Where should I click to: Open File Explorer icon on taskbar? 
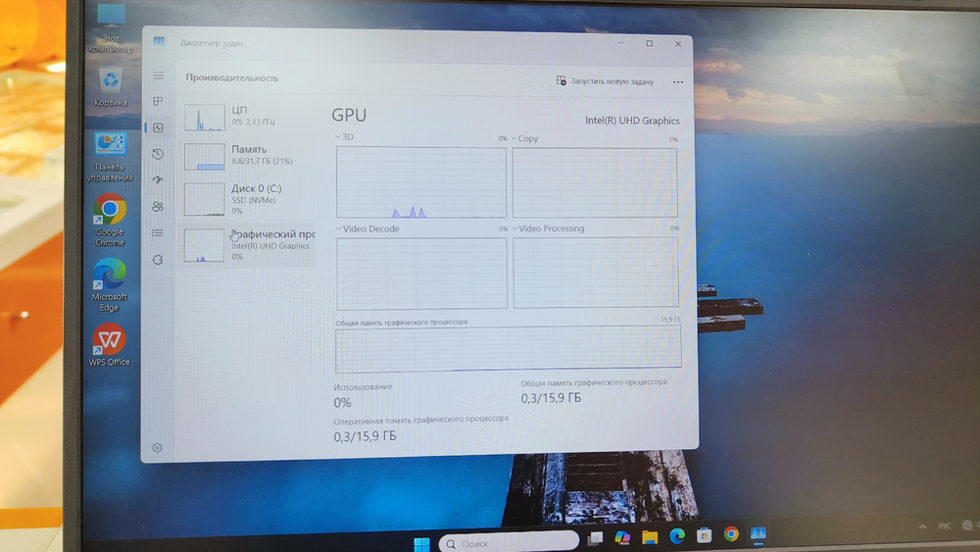point(650,536)
